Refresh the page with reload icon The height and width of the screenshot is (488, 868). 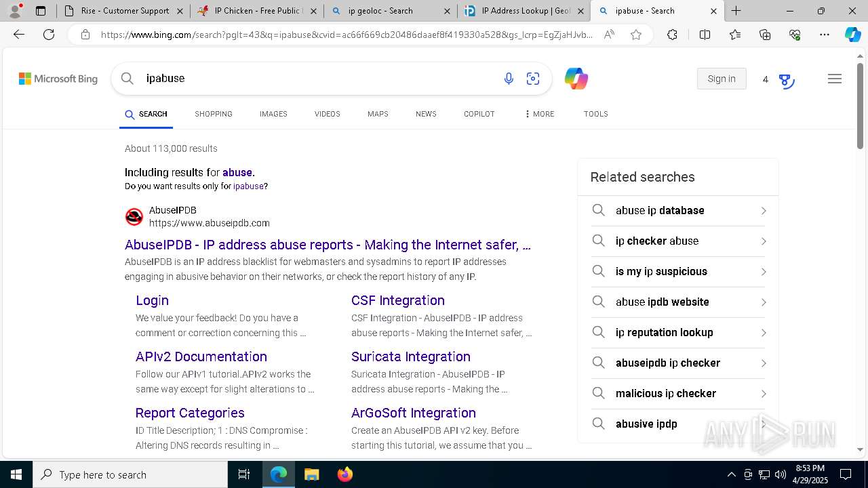tap(49, 35)
